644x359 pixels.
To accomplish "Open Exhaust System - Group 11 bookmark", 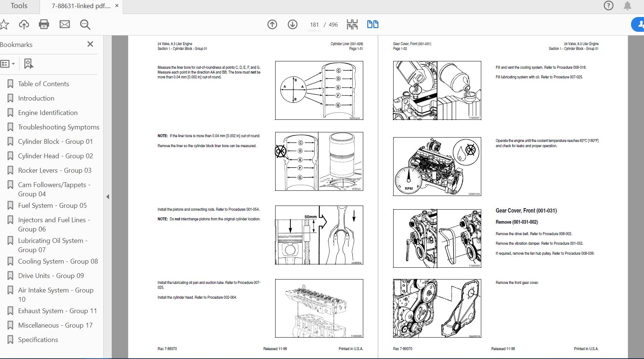I will click(x=57, y=311).
